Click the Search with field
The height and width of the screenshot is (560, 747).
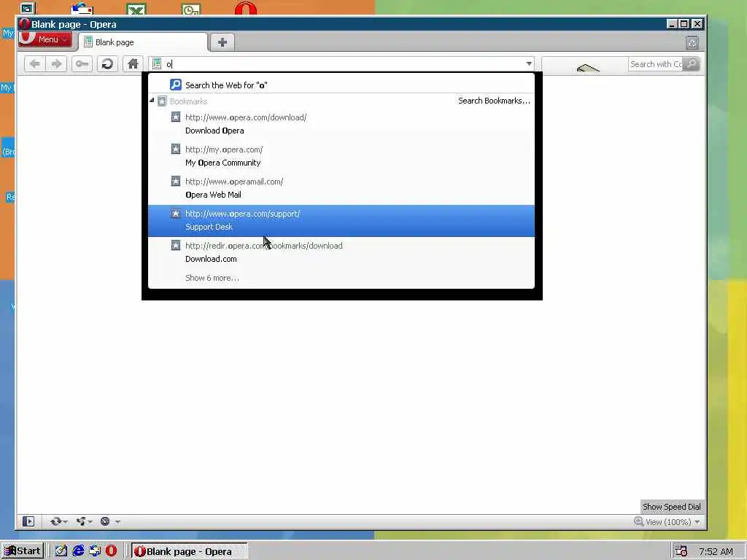(x=656, y=64)
